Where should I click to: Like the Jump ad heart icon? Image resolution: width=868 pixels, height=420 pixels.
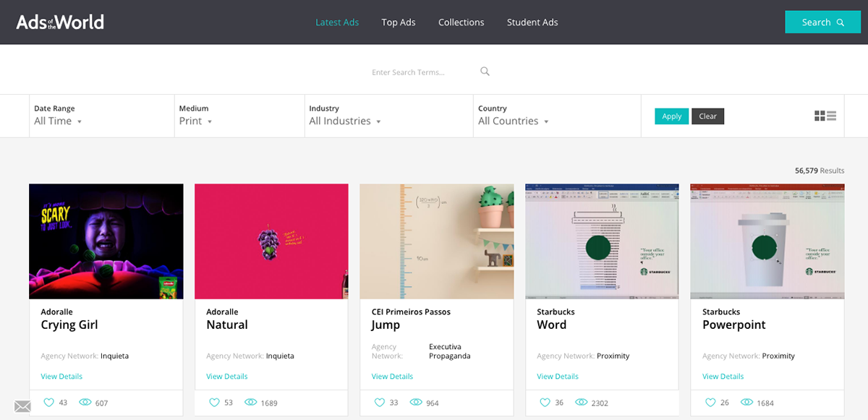coord(380,403)
